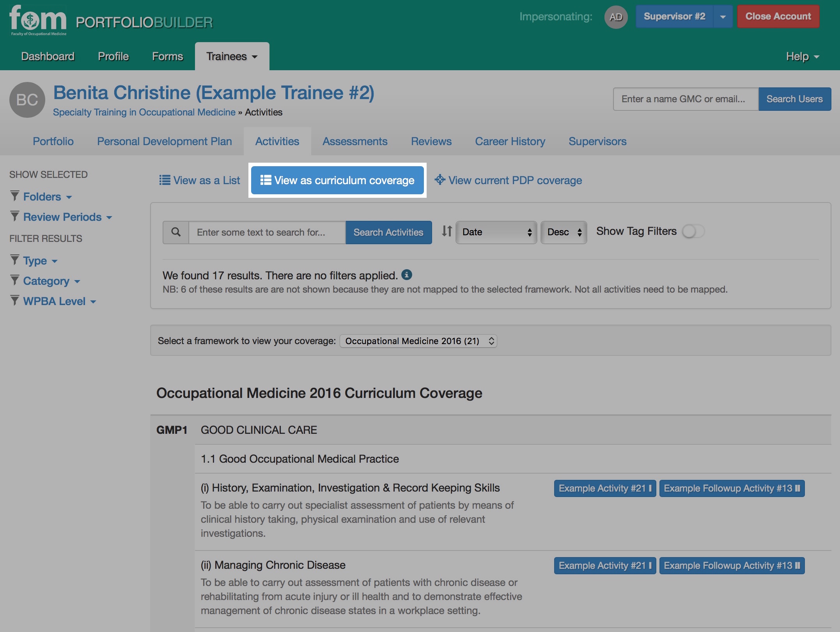
Task: Expand the Review Periods filter
Action: coord(67,217)
